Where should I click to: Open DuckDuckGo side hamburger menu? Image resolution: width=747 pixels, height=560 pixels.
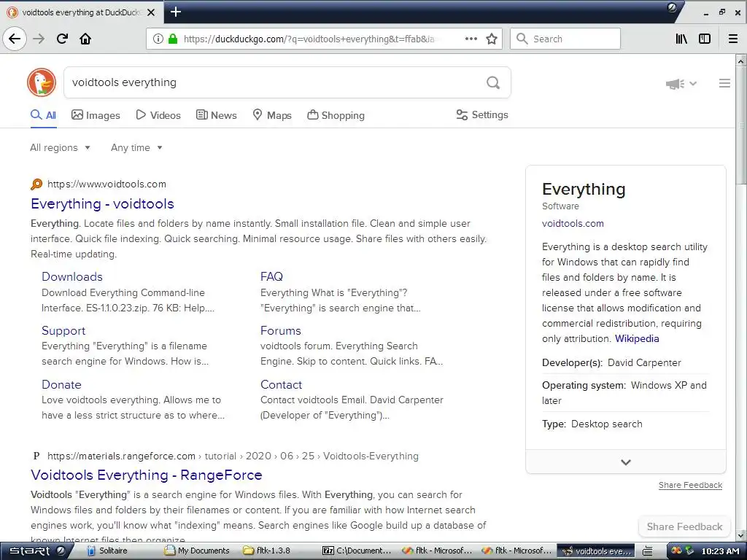coord(724,83)
